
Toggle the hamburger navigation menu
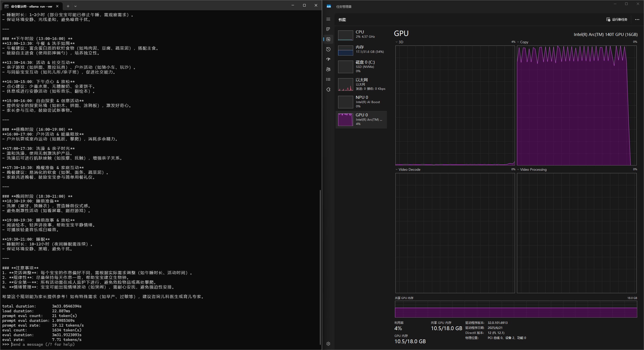pyautogui.click(x=328, y=19)
